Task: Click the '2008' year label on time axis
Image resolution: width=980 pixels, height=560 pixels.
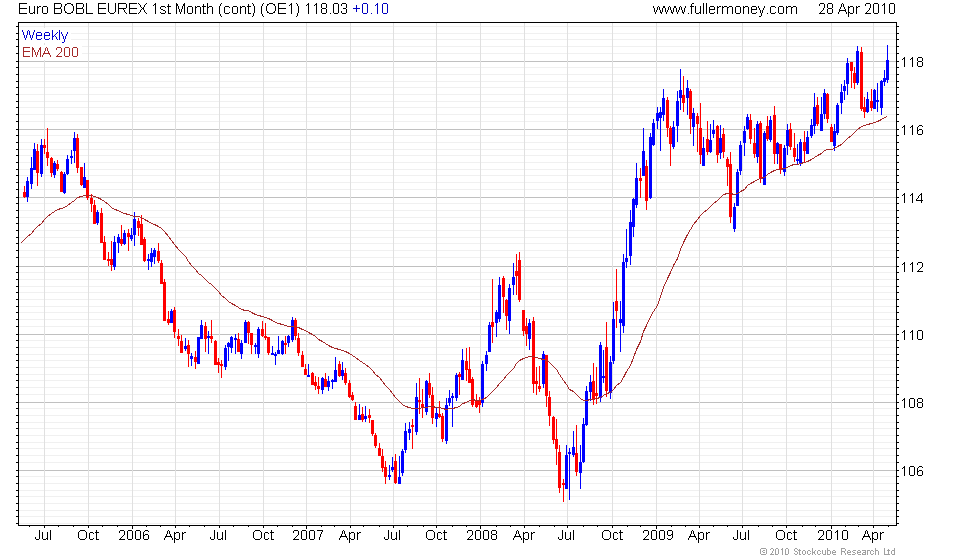Action: tap(482, 535)
